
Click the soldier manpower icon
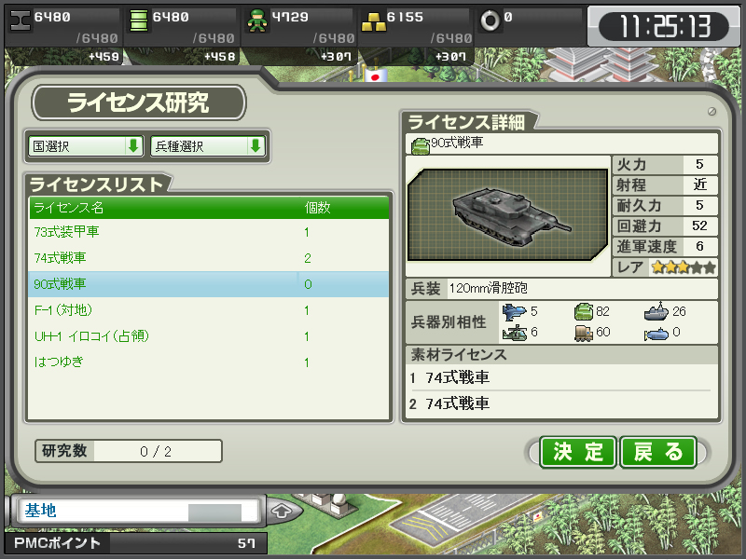[257, 20]
